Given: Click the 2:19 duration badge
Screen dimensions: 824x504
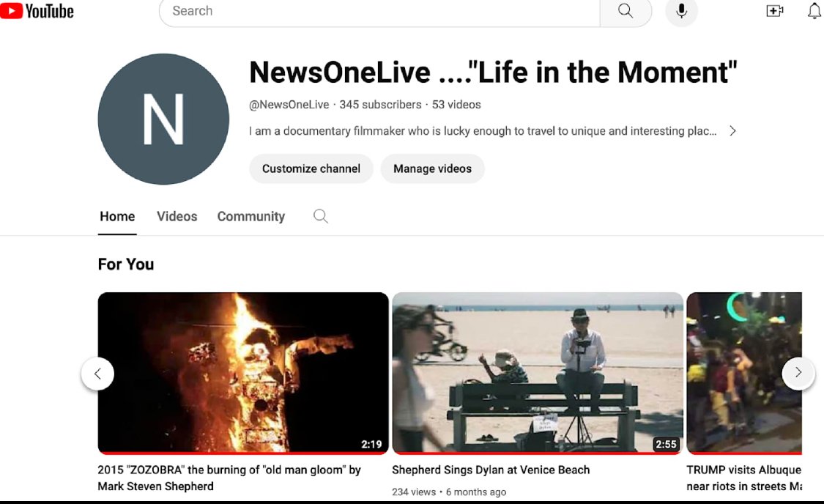Looking at the screenshot, I should coord(371,445).
